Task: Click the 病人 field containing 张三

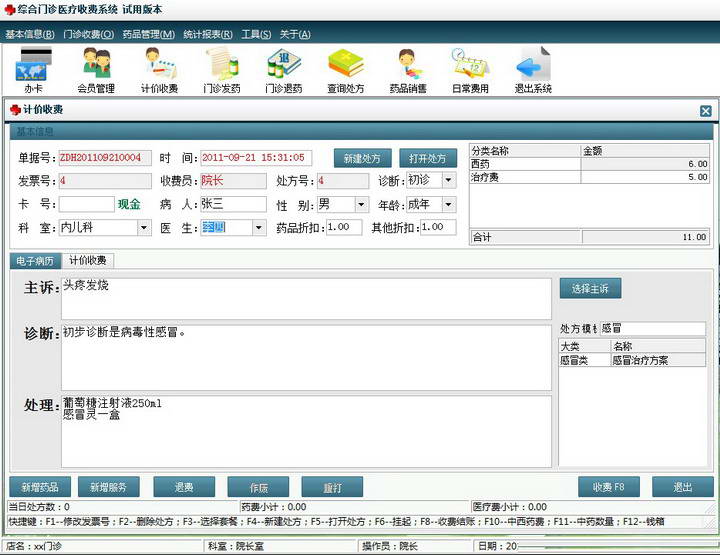Action: [233, 204]
